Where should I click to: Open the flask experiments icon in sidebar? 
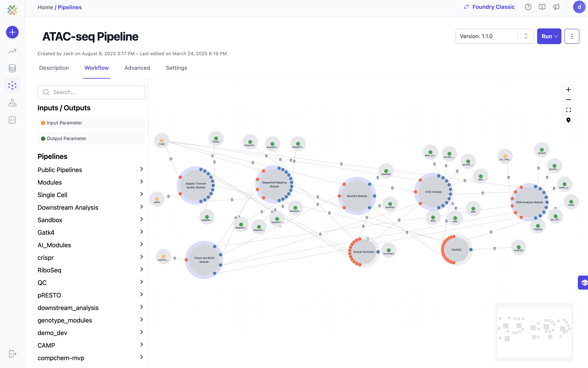point(12,103)
